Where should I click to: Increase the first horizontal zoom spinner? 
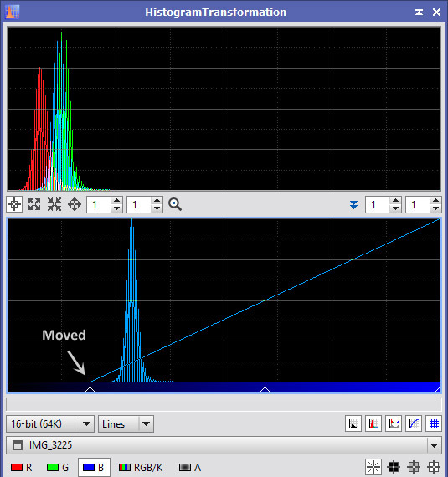coord(116,201)
